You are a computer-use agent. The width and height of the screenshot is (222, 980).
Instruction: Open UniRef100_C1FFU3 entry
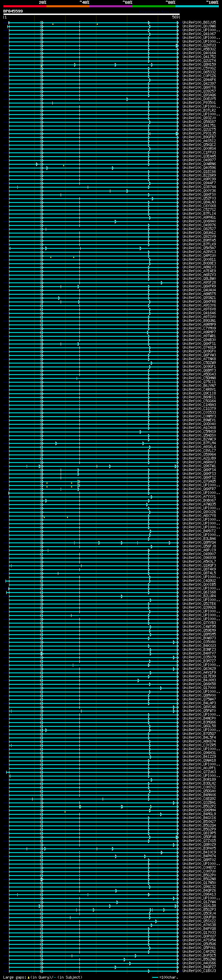point(199,152)
